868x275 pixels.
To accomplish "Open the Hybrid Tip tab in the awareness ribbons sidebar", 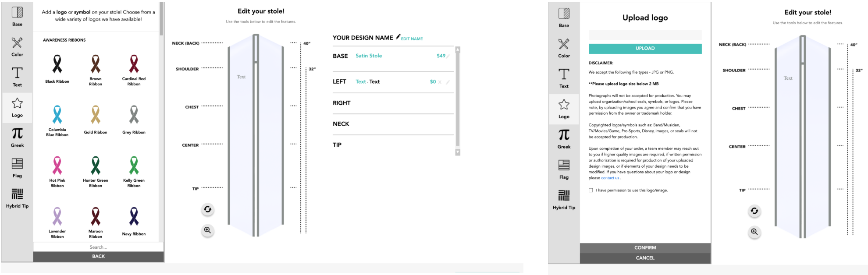I will (17, 198).
